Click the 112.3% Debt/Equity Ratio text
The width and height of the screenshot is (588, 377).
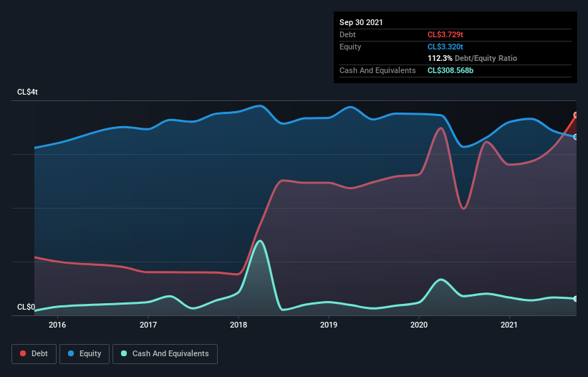coord(472,58)
